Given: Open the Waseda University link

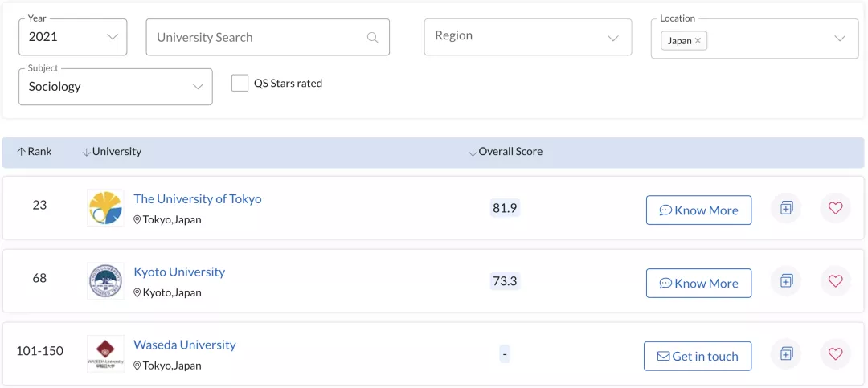Looking at the screenshot, I should (x=185, y=345).
